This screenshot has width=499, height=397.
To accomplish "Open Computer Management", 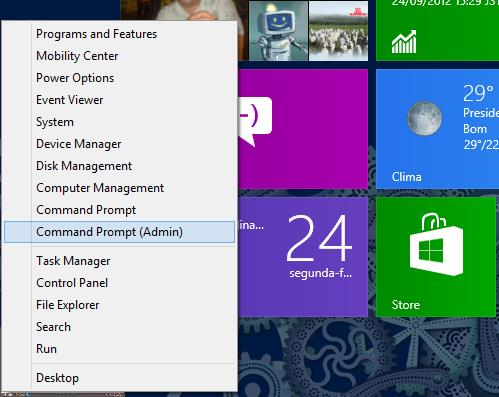I will click(x=119, y=188).
